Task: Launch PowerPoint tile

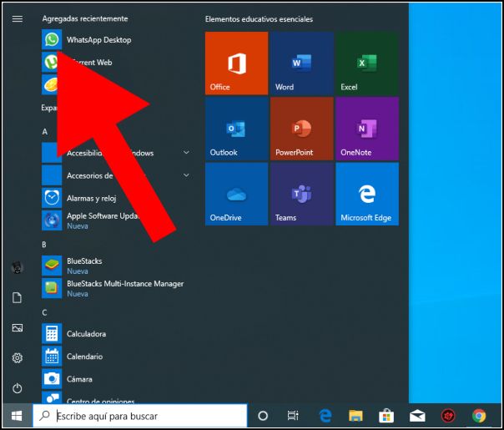Action: 301,129
